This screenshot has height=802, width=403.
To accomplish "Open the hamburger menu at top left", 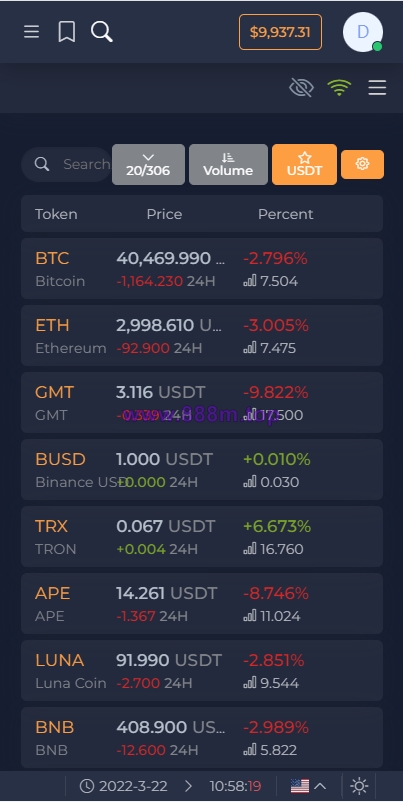I will coord(32,32).
